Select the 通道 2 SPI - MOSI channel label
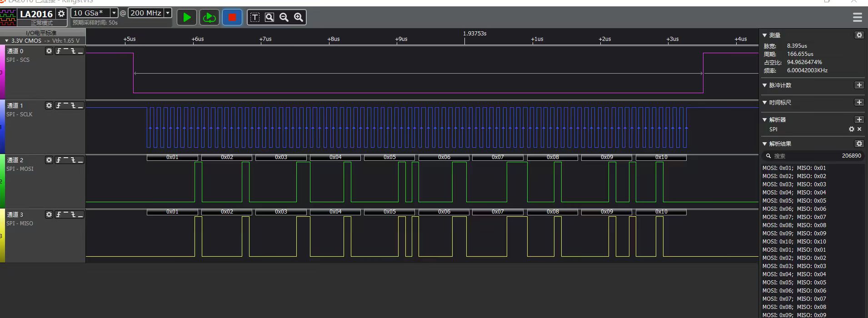868x318 pixels. (20, 164)
